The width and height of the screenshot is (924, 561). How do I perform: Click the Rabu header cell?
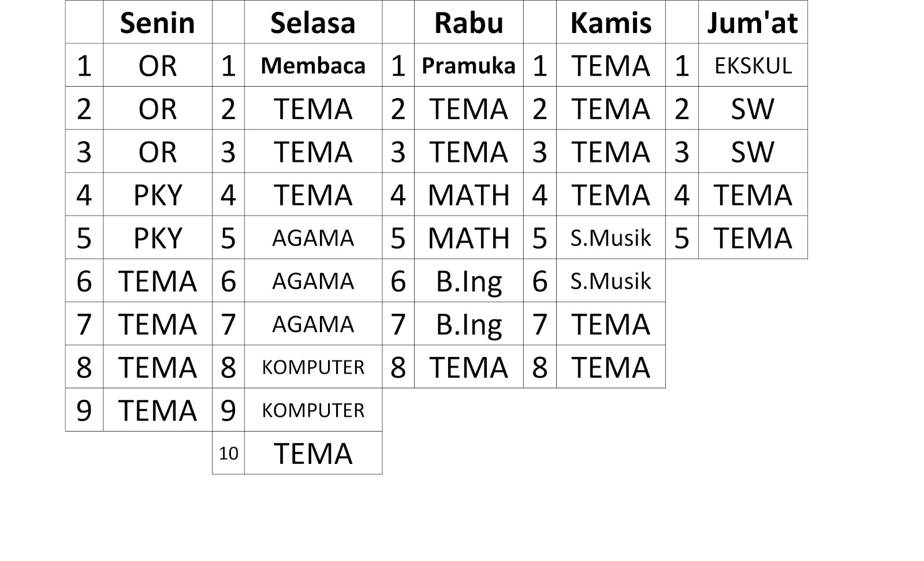pos(468,23)
